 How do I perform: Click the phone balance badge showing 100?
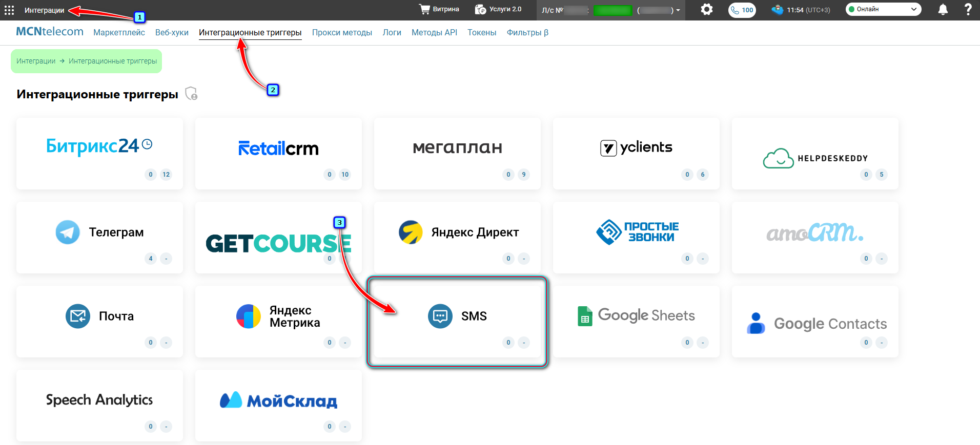click(742, 10)
